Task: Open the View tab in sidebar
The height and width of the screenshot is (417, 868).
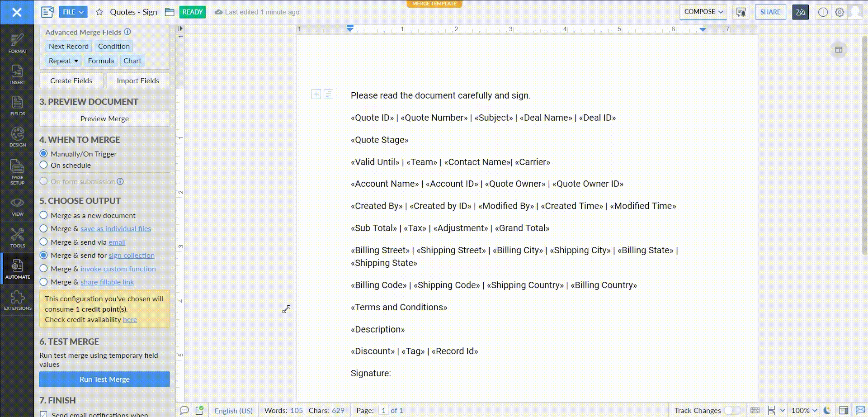Action: (17, 207)
